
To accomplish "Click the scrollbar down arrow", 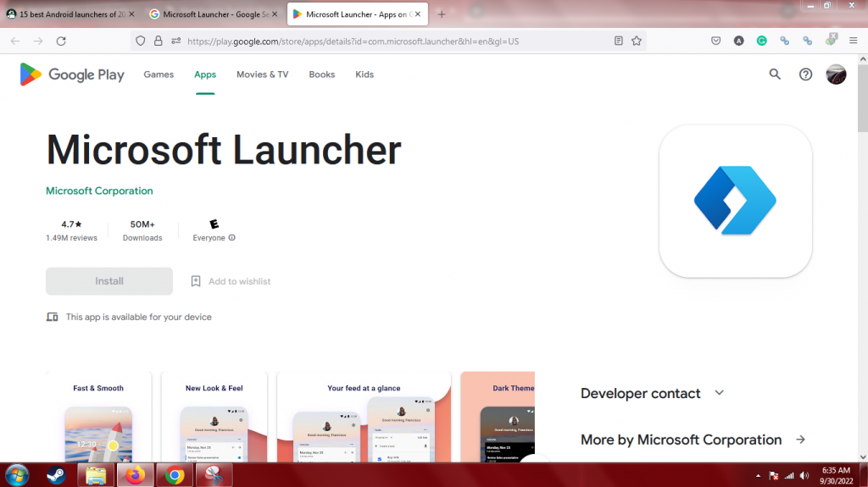I will tap(862, 457).
